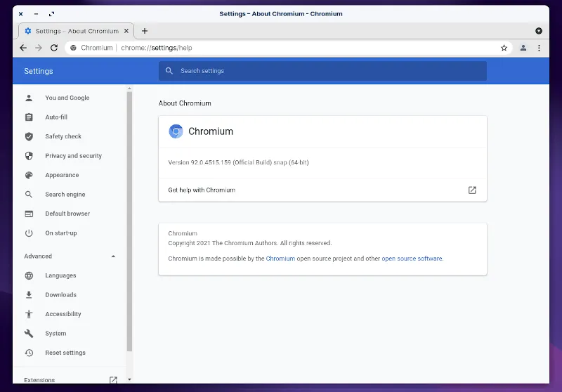Open Search engine settings section
The image size is (562, 392).
pos(65,195)
